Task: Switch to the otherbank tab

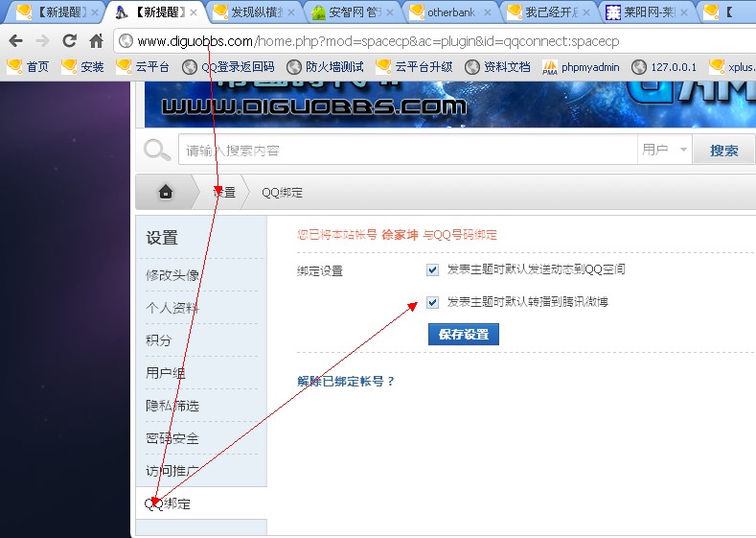Action: tap(450, 12)
